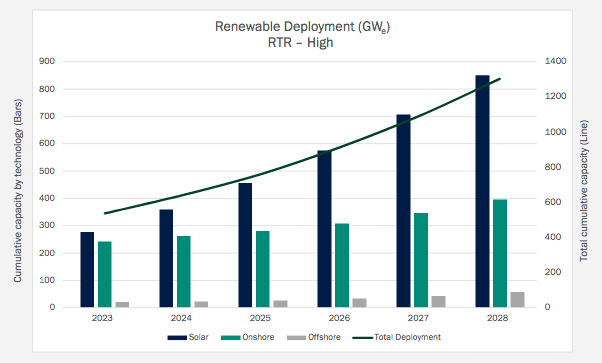Select the Onshore legend label
The height and width of the screenshot is (363, 602).
click(258, 337)
